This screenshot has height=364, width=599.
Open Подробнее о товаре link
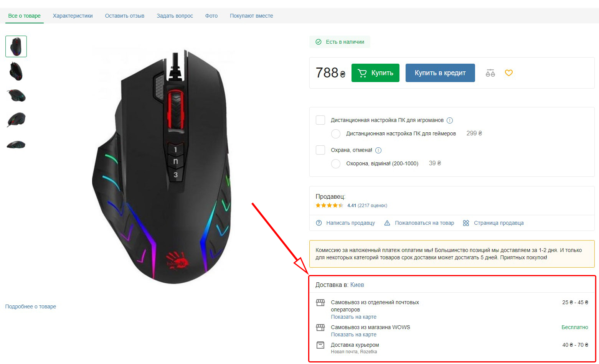point(31,306)
